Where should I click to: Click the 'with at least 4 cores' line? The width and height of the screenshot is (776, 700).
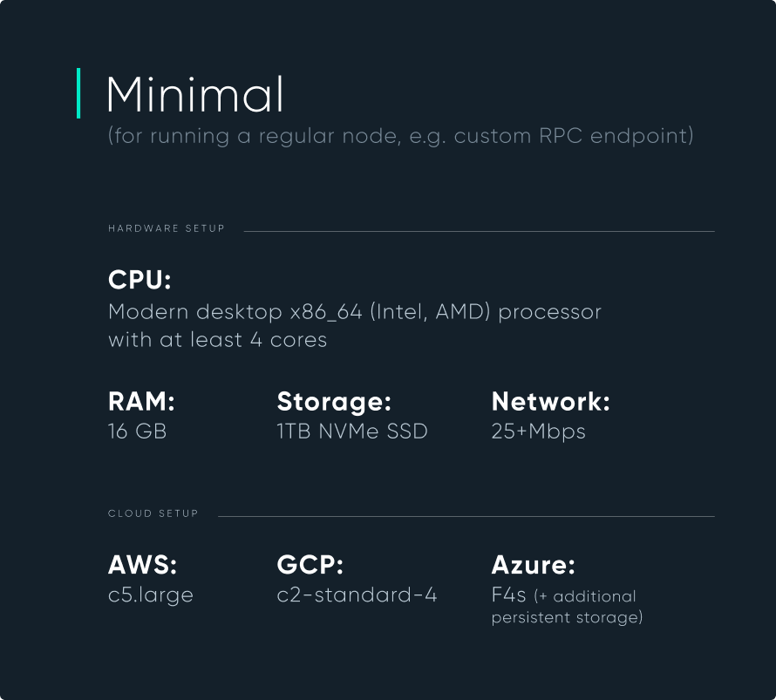(x=218, y=340)
